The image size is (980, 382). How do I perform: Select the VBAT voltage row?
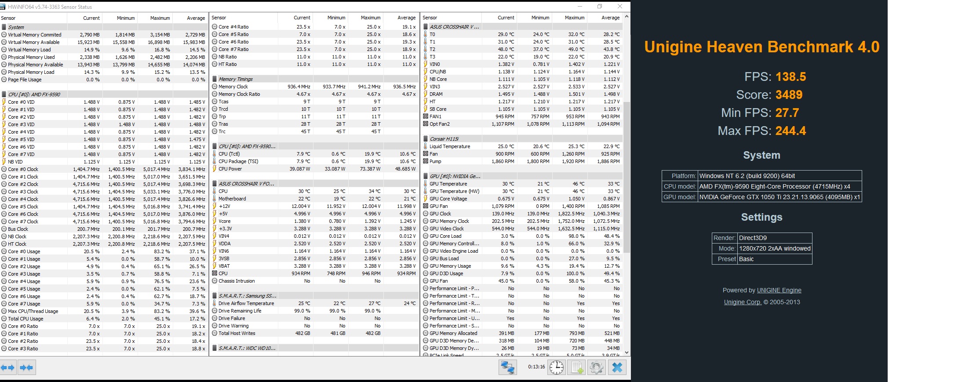314,266
